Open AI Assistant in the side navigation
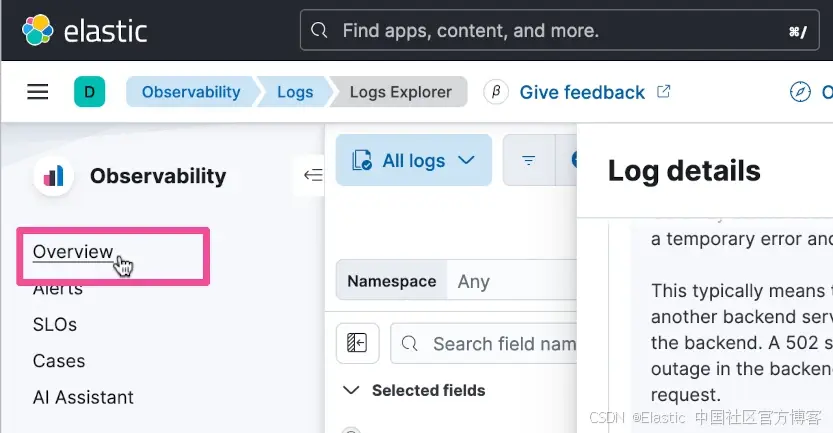Viewport: 833px width, 433px height. coord(83,397)
